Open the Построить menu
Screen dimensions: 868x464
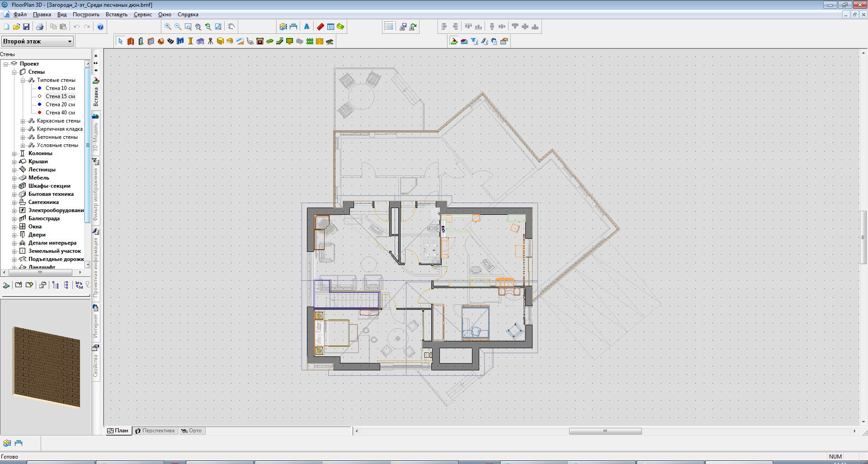[x=86, y=14]
